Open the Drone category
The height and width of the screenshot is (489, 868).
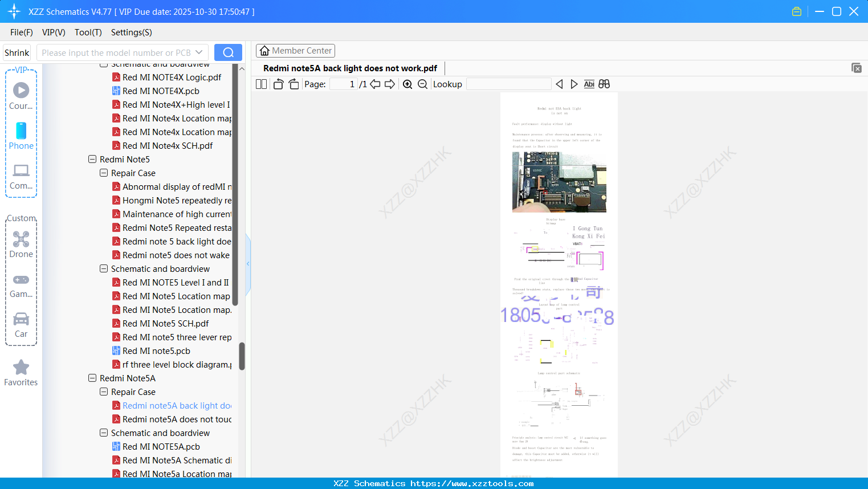(21, 244)
